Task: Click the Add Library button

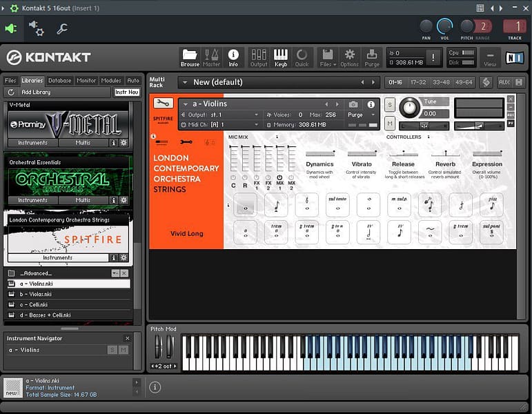Action: (x=35, y=92)
